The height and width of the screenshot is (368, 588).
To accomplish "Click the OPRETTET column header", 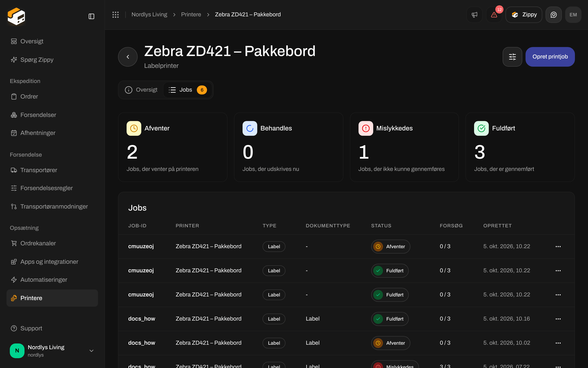I will click(497, 226).
